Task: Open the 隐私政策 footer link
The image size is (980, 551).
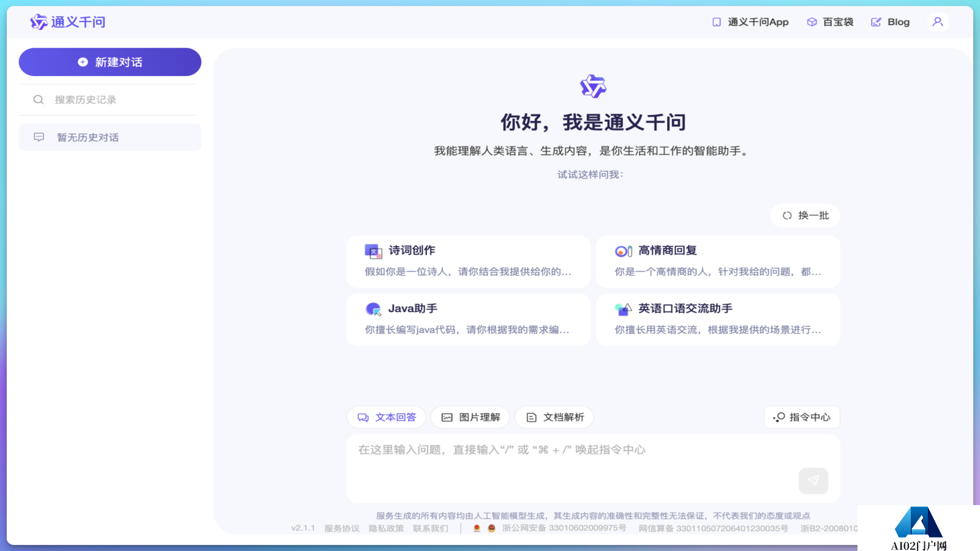Action: coord(386,528)
